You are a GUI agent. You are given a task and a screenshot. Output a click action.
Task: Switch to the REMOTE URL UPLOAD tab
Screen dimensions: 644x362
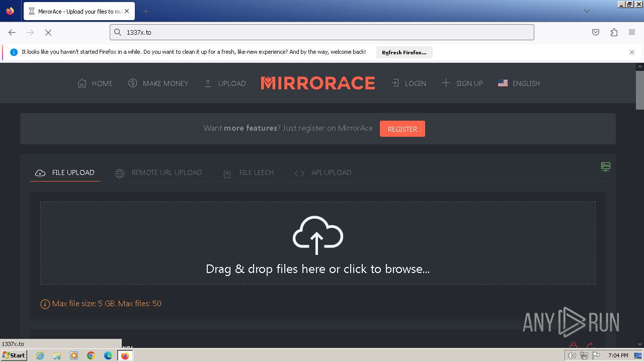tap(158, 172)
